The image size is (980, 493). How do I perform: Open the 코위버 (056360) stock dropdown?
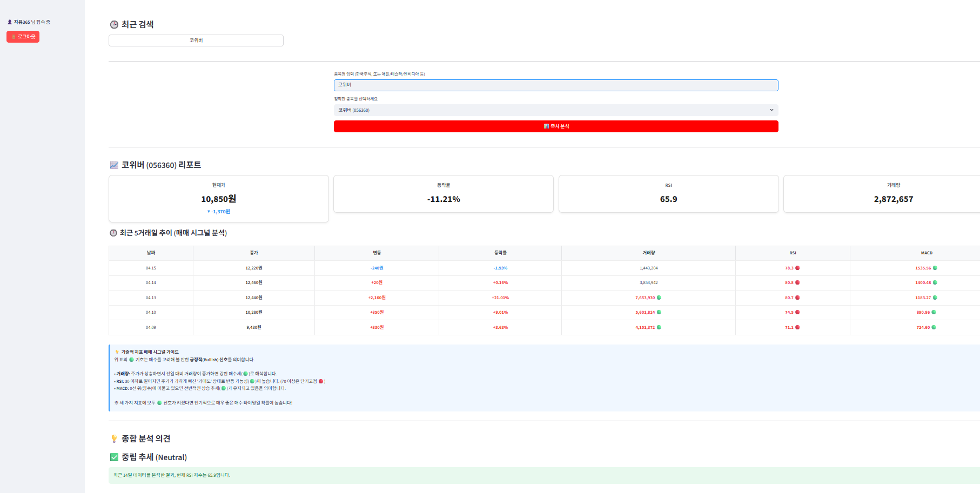click(x=556, y=110)
